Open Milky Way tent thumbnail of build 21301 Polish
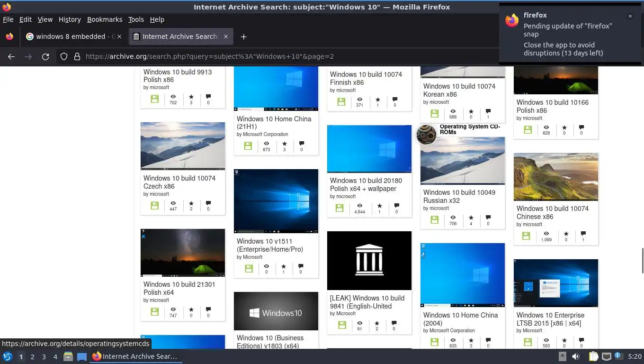This screenshot has height=364, width=644. [183, 253]
